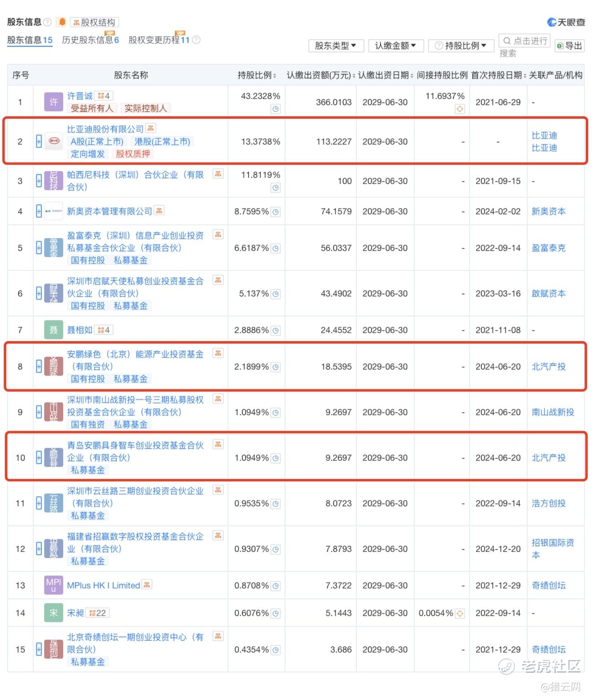Sort table by 持股比例 column header

(x=257, y=75)
